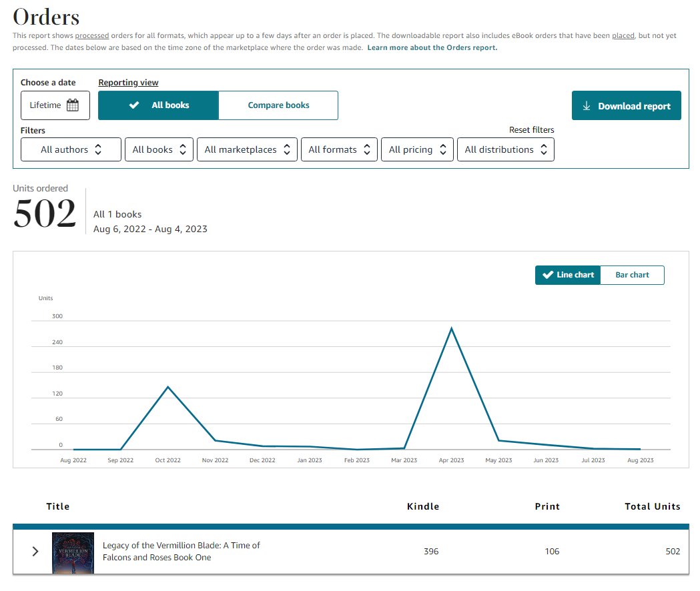Click the Print value 106
The height and width of the screenshot is (591, 700).
tap(553, 551)
